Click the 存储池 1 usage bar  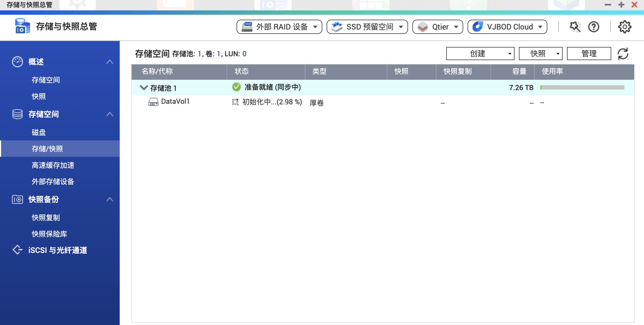582,87
